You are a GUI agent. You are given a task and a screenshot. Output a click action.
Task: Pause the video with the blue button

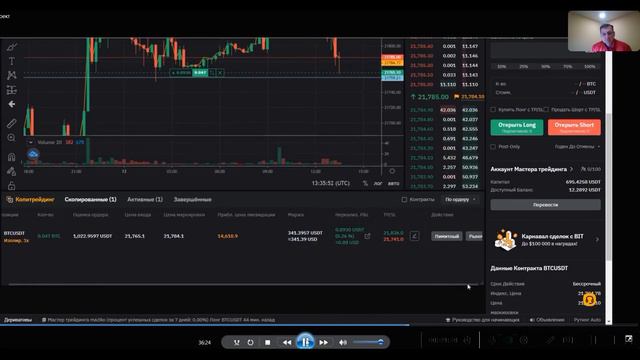(x=305, y=342)
